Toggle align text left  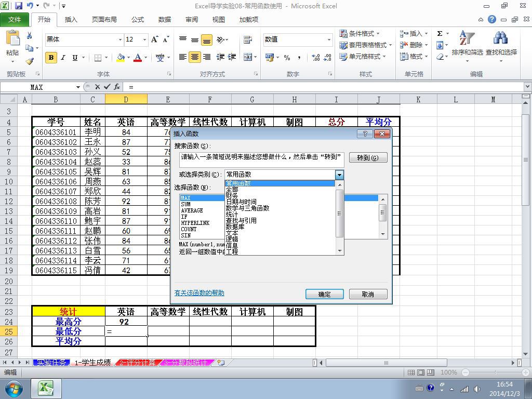point(182,57)
